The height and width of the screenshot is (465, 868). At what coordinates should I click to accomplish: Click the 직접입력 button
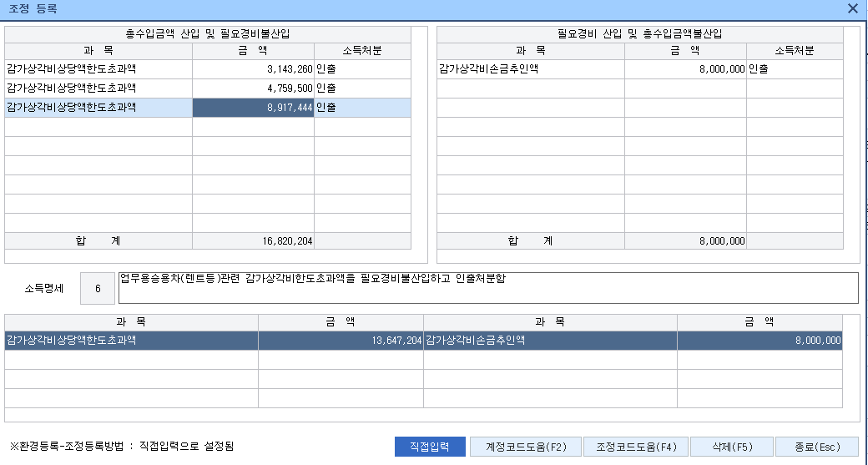pos(430,447)
